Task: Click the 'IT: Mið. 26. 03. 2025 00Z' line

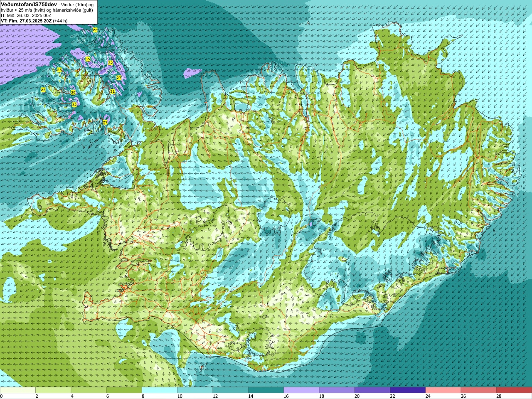Action: tap(26, 15)
